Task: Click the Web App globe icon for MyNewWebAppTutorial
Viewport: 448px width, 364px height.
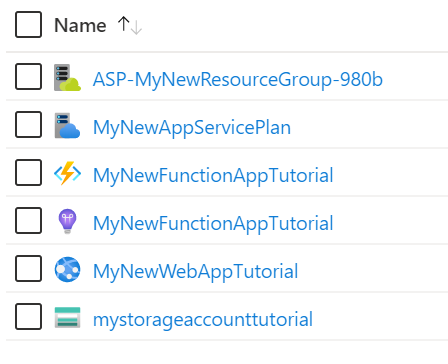Action: 67,269
